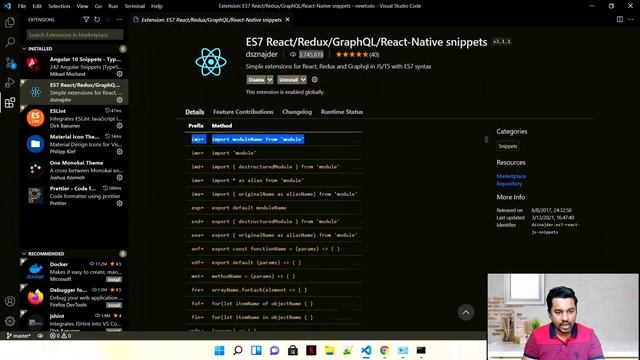
Task: Open the Run and Debug view
Action: (x=10, y=82)
